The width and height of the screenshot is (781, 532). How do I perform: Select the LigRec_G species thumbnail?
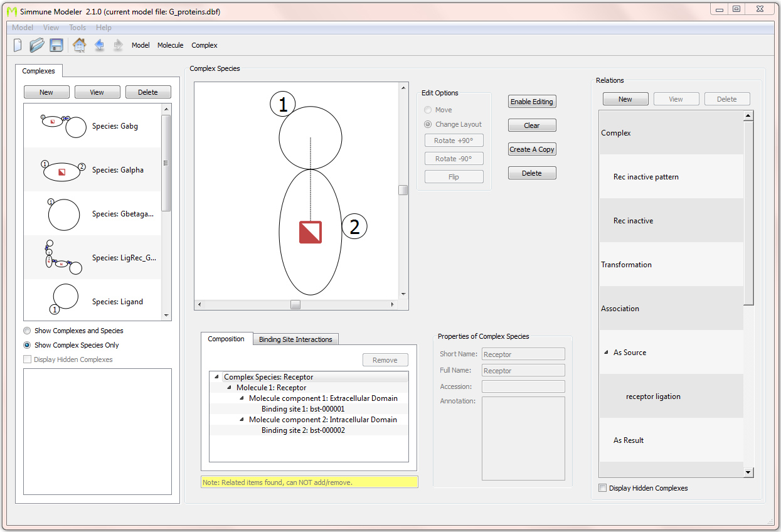pos(63,258)
